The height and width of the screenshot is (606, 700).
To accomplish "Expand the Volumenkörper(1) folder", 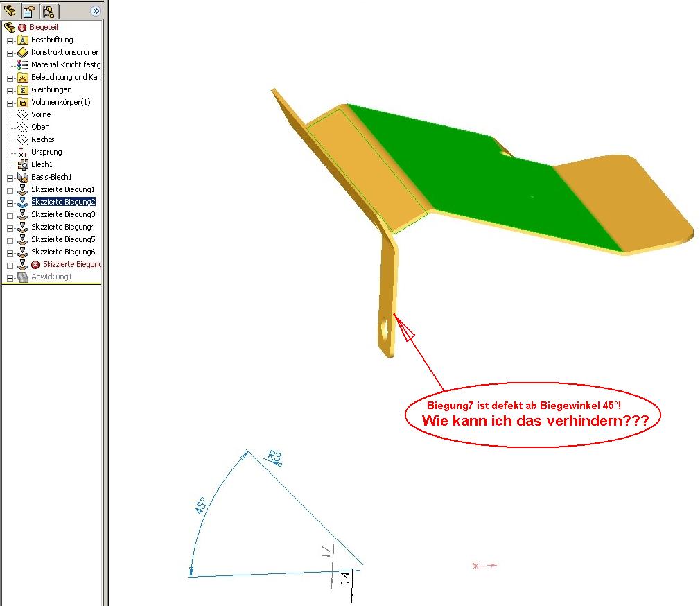I will point(10,103).
